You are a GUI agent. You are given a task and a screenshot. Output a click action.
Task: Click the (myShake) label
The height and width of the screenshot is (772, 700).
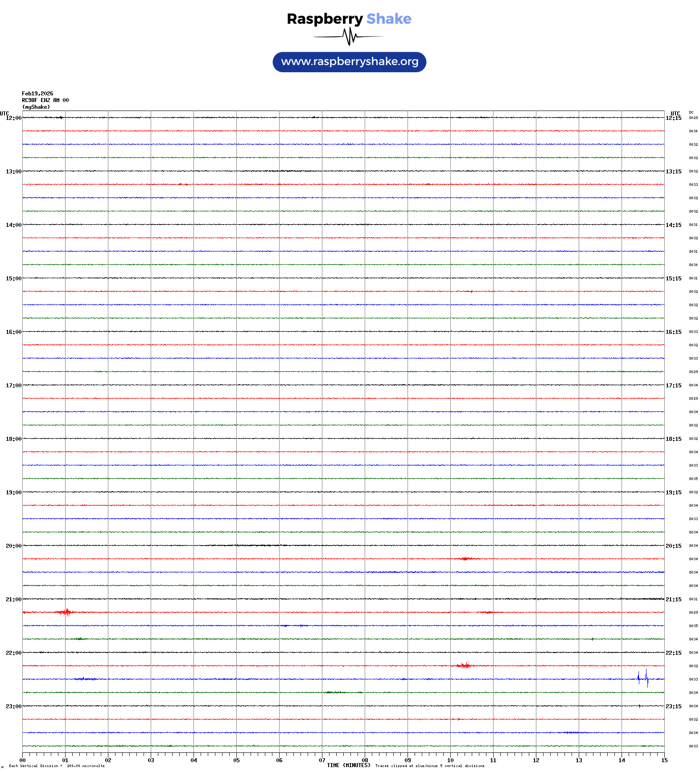click(36, 107)
